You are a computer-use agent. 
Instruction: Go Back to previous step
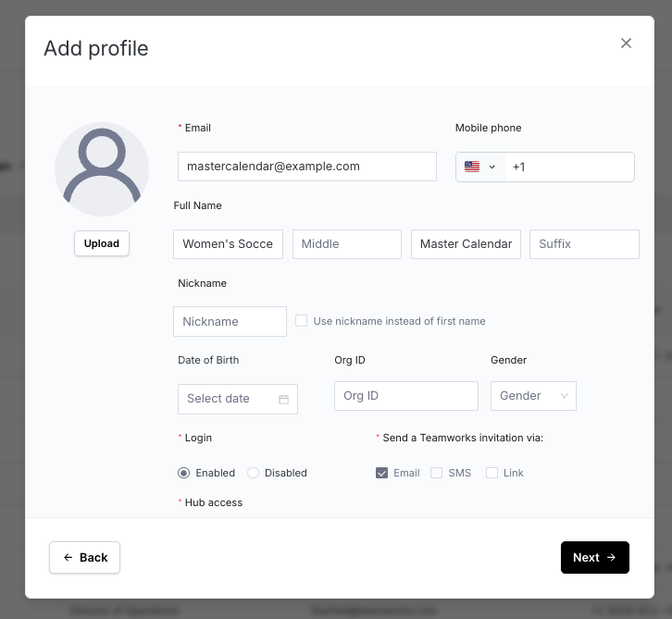click(x=84, y=557)
